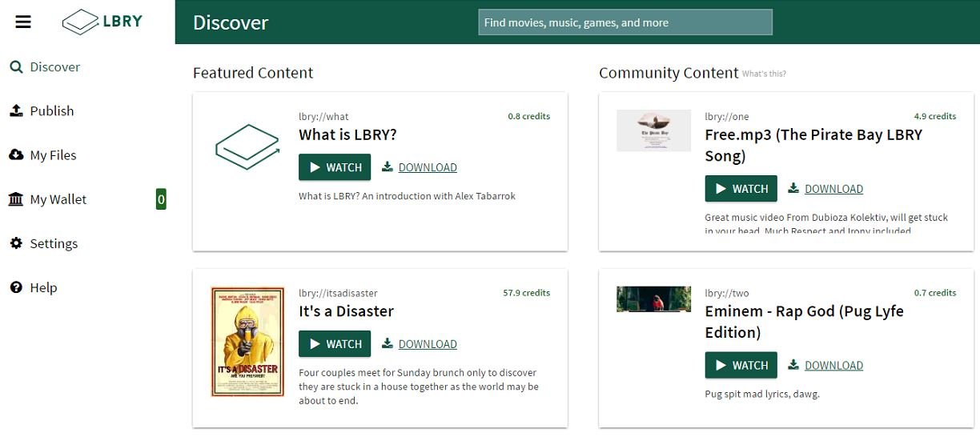Click the It's a Disaster poster thumbnail
The height and width of the screenshot is (441, 980).
click(x=247, y=342)
